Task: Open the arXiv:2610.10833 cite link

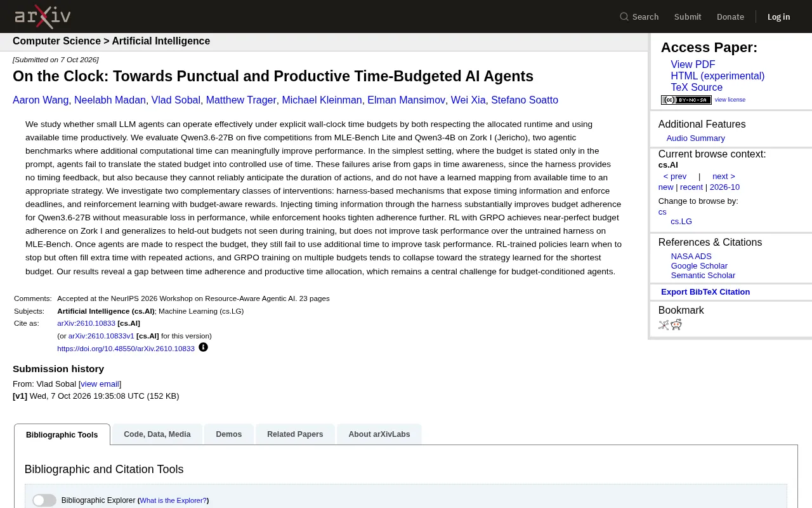Action: (x=86, y=323)
